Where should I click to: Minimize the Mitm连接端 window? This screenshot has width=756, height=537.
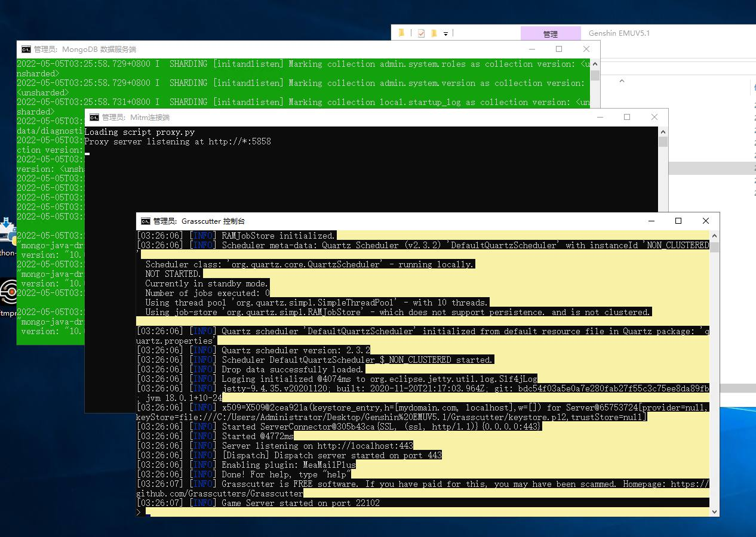[600, 117]
